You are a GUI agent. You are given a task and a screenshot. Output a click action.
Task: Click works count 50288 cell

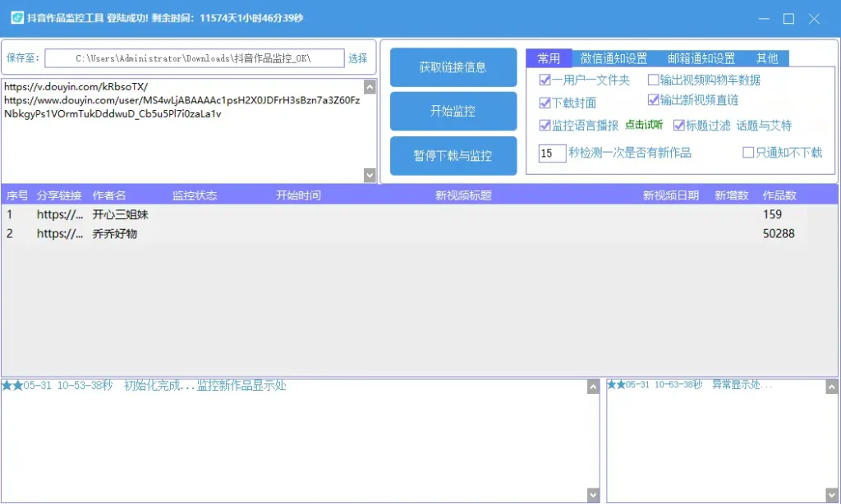pyautogui.click(x=779, y=234)
